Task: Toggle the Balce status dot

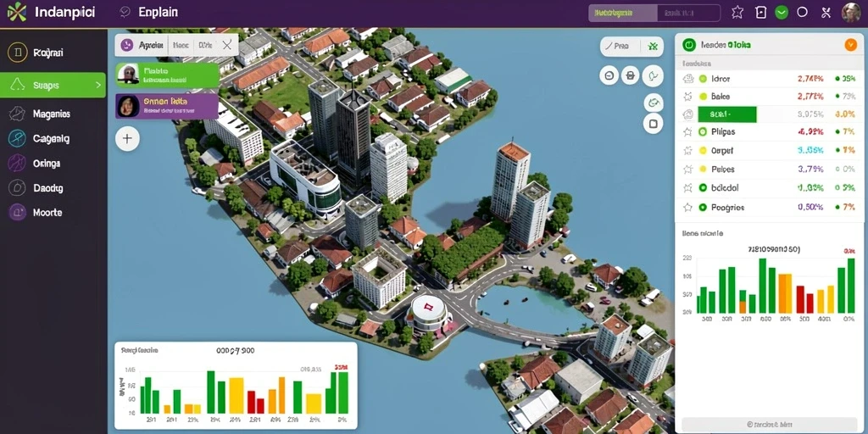Action: (703, 97)
